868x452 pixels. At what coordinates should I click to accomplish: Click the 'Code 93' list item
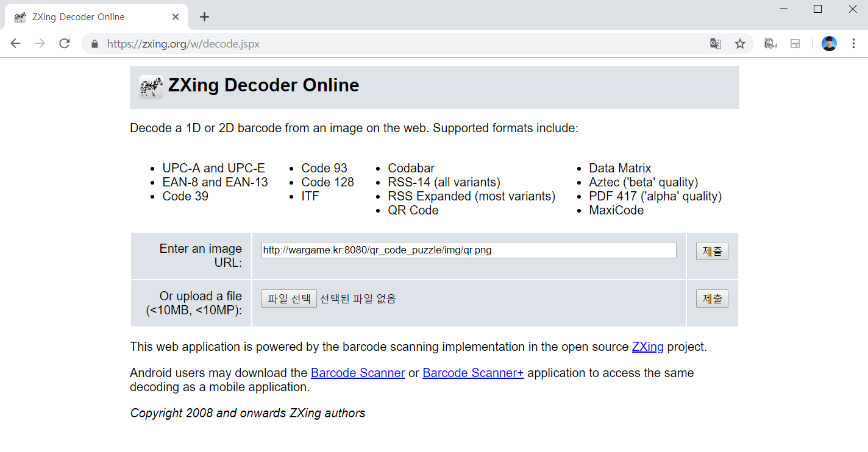pyautogui.click(x=324, y=168)
